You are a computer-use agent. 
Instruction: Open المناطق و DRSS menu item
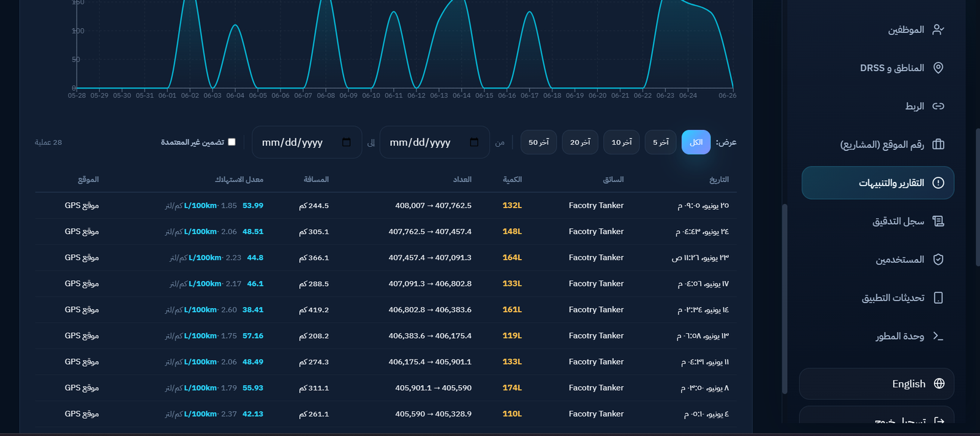click(x=877, y=68)
